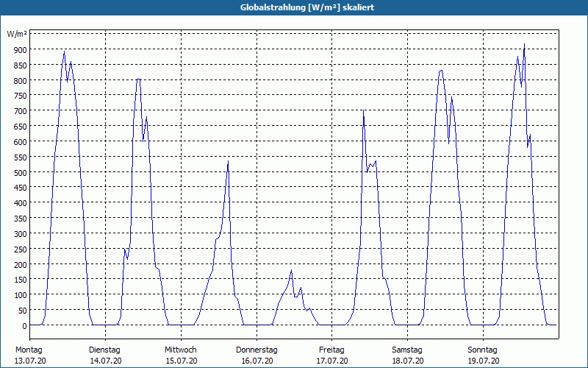The height and width of the screenshot is (368, 588).
Task: Click the chart title "Globalstrahlung [W/m²] skaliert"
Action: [x=307, y=7]
